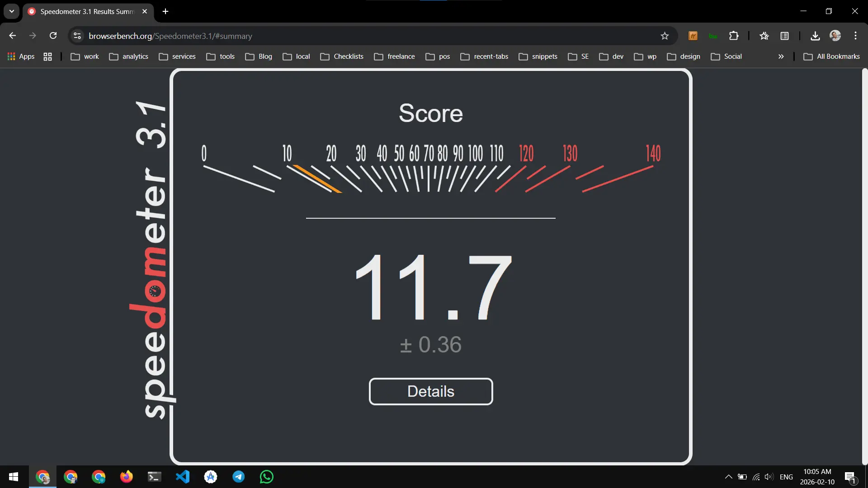868x488 pixels.
Task: Open the Extensions puzzle icon
Action: 734,36
